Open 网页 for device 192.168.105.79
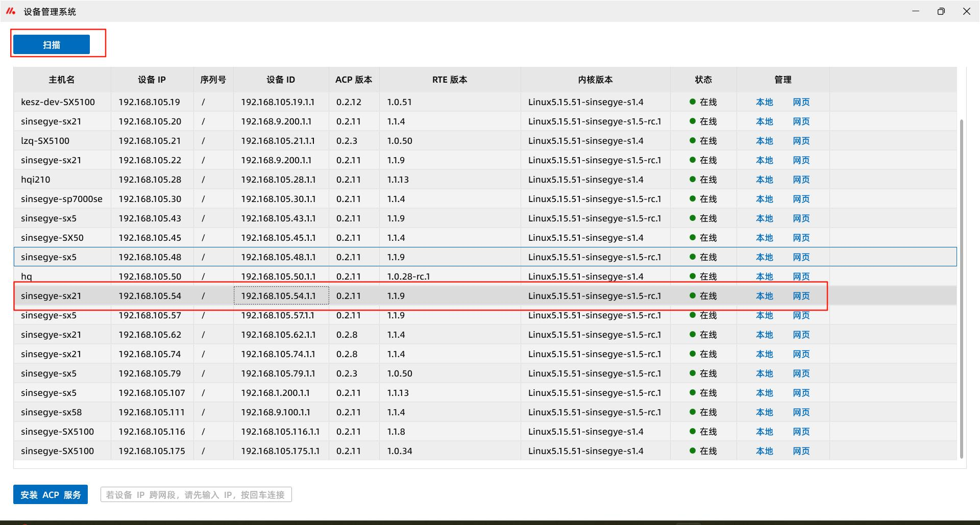 (x=801, y=373)
